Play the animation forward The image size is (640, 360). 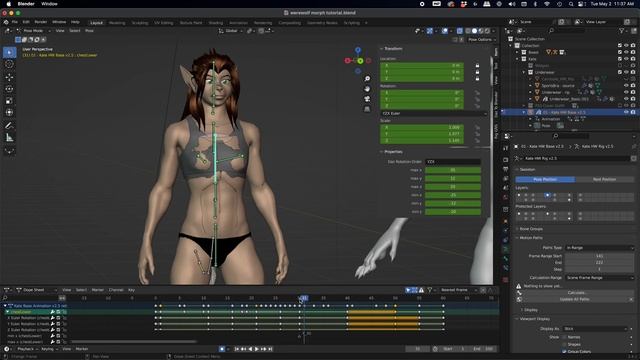256,349
